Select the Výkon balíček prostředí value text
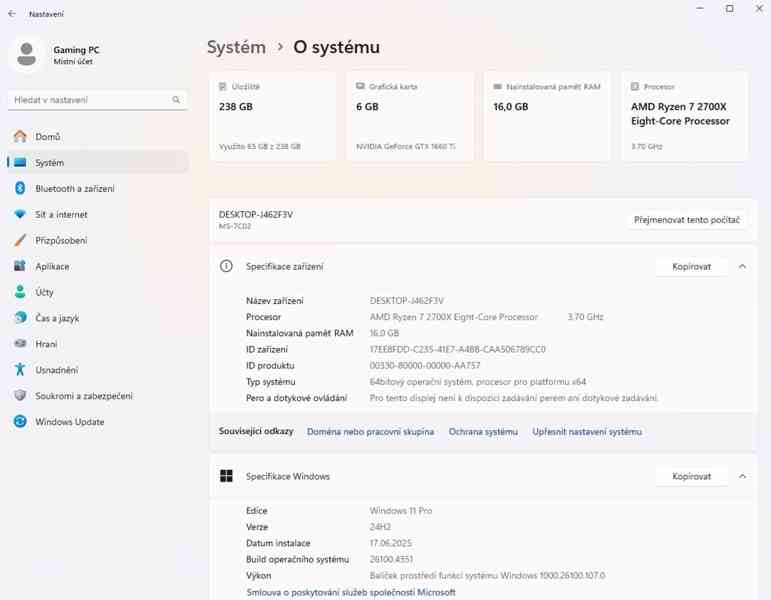The width and height of the screenshot is (771, 600). coord(487,575)
